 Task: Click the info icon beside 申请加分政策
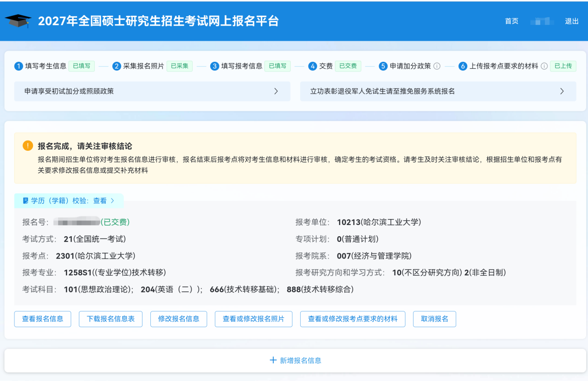pyautogui.click(x=437, y=66)
